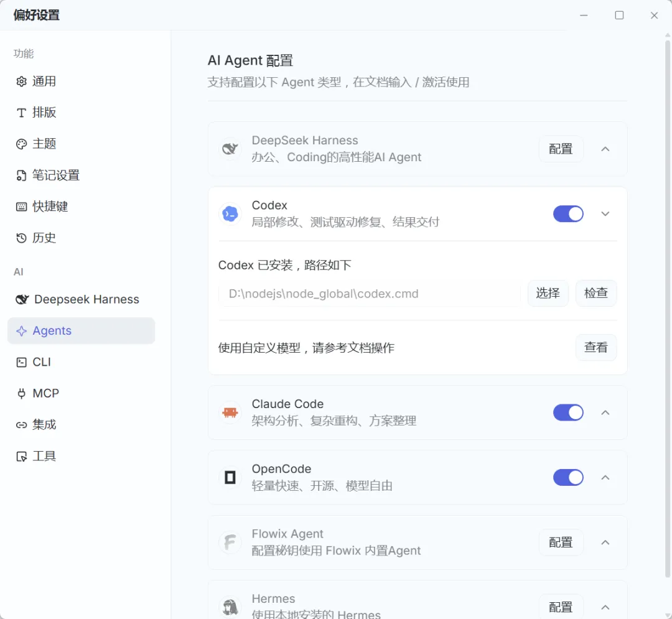Click the palette icon beside 主题

pos(21,144)
